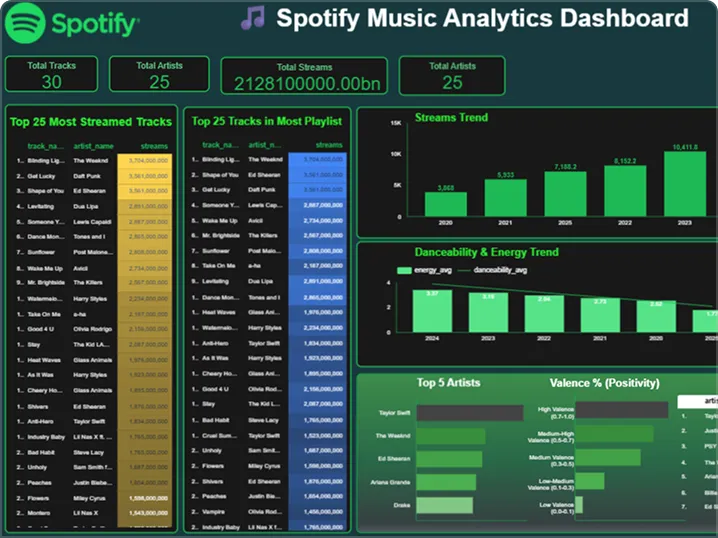Click the purple music note icon
718x538 pixels.
pos(253,18)
